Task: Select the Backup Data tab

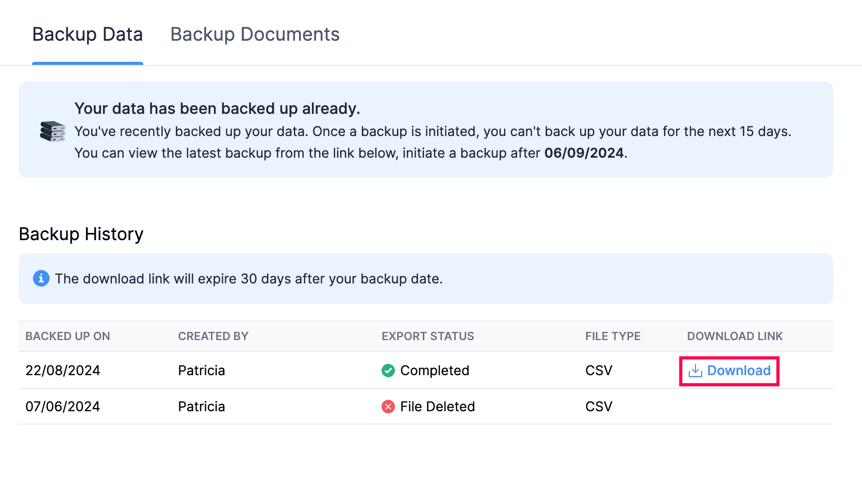Action: pos(88,34)
